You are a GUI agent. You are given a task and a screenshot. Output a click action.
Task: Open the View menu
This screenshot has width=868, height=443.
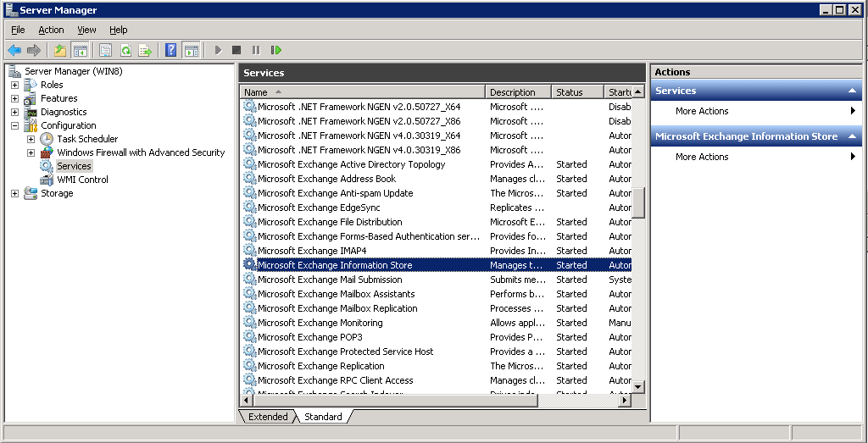(86, 30)
